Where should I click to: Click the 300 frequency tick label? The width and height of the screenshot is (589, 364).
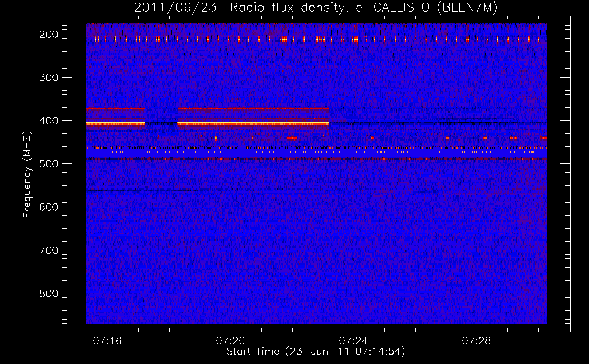click(49, 78)
